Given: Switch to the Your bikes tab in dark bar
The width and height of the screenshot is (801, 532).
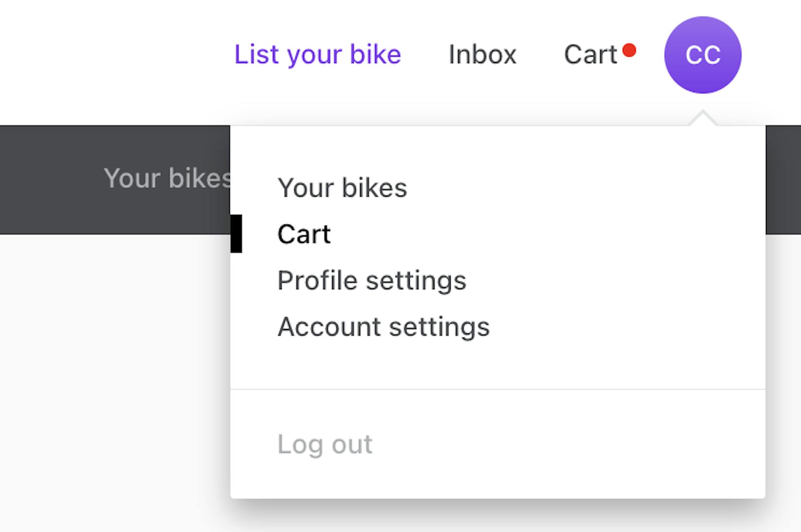Looking at the screenshot, I should coord(167,179).
